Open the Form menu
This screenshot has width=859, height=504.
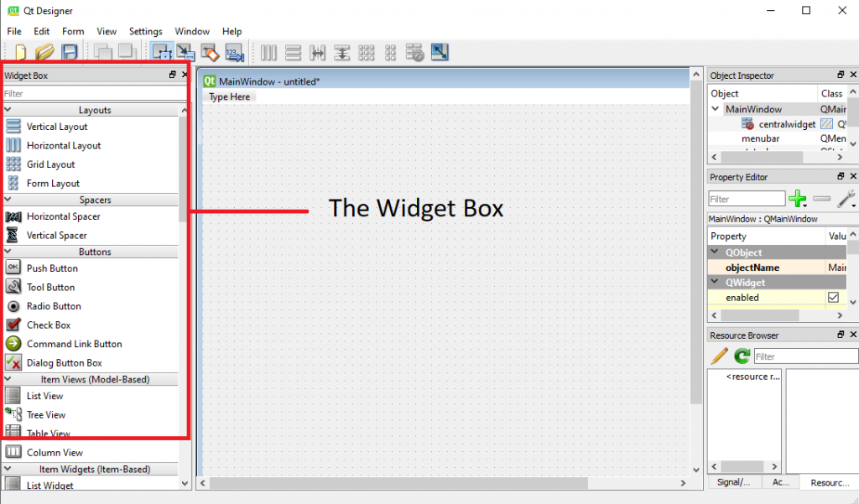[73, 31]
